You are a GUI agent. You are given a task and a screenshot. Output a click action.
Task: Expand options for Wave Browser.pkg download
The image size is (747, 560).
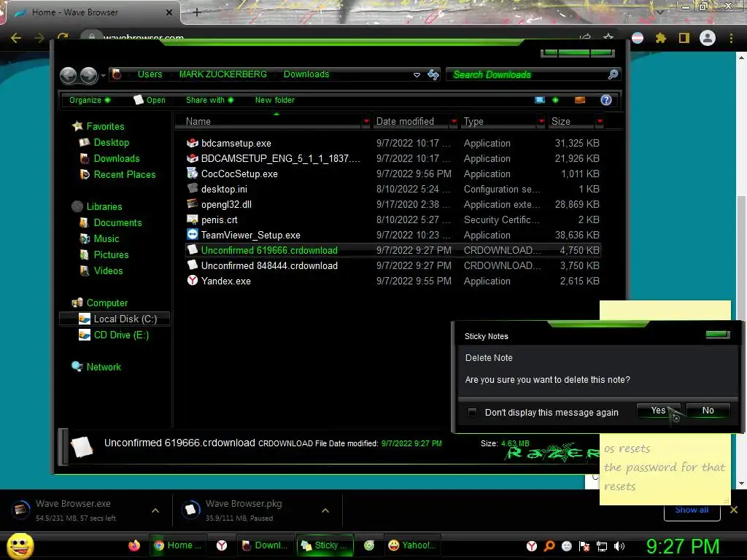click(325, 510)
